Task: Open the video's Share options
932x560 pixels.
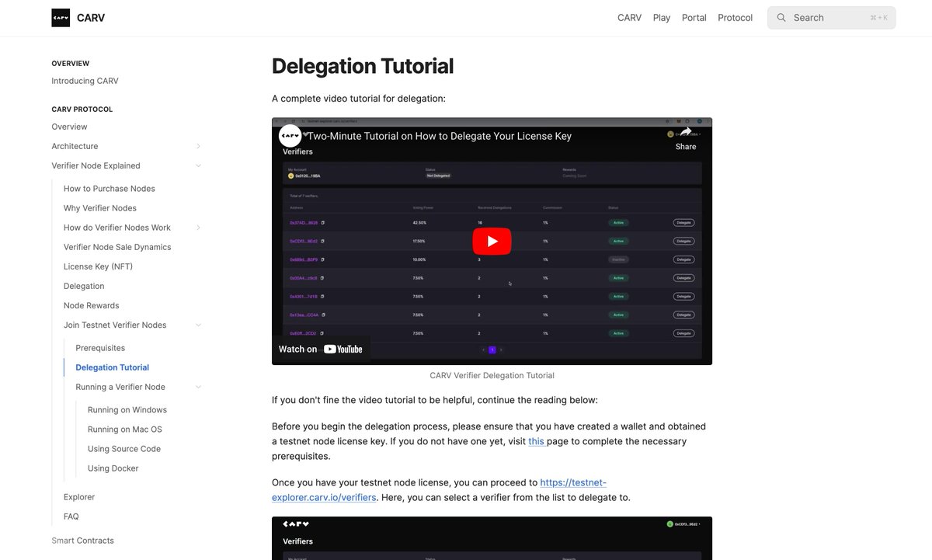Action: click(685, 140)
